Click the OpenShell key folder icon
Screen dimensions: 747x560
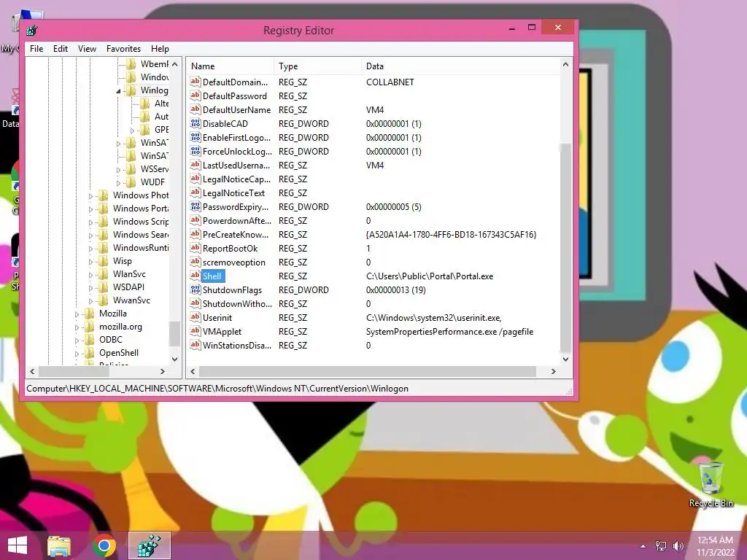pyautogui.click(x=89, y=353)
